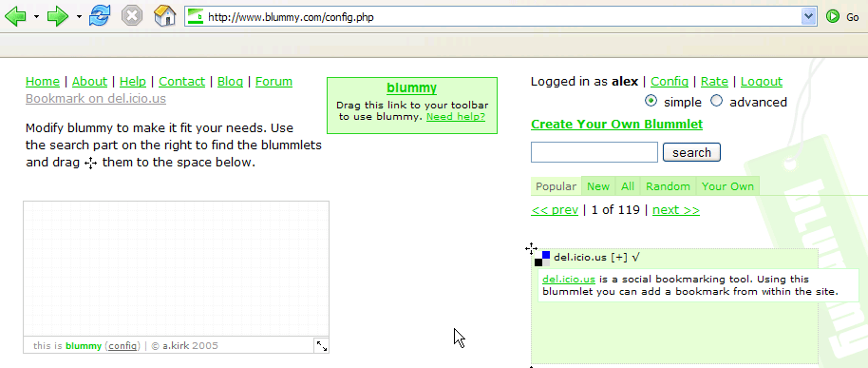Select the simple mode radio button
The height and width of the screenshot is (368, 868).
tap(651, 102)
